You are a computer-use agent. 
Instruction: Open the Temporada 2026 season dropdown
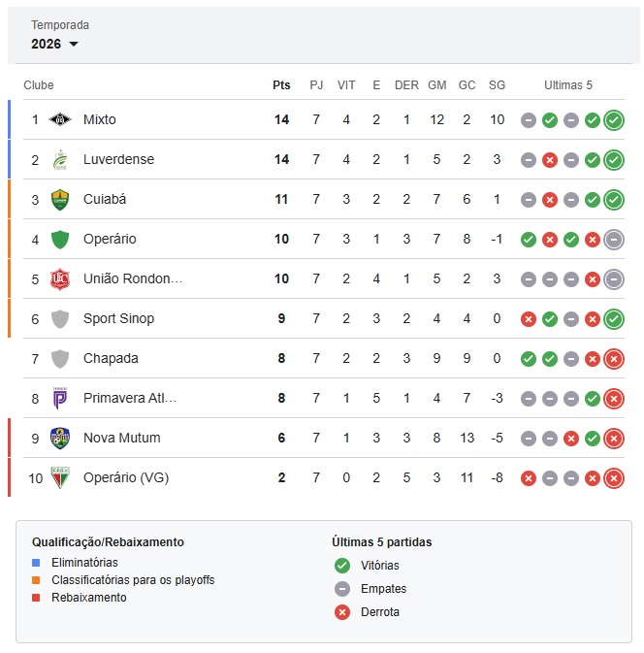coord(55,44)
